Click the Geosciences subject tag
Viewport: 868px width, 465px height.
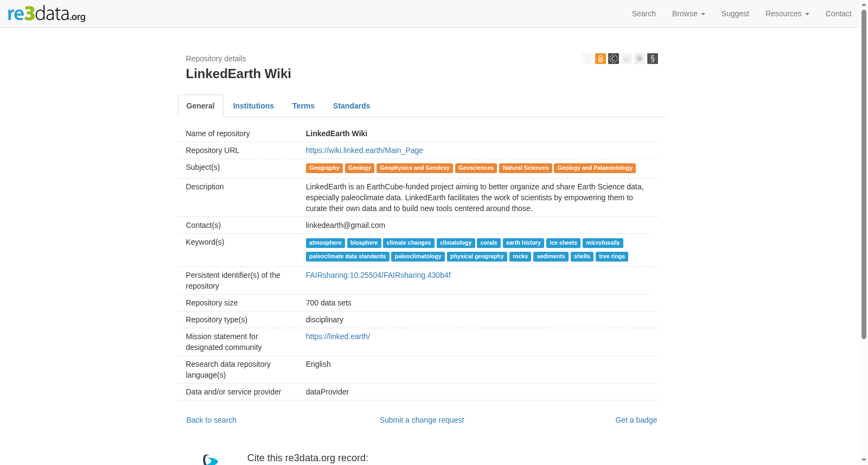click(x=476, y=168)
